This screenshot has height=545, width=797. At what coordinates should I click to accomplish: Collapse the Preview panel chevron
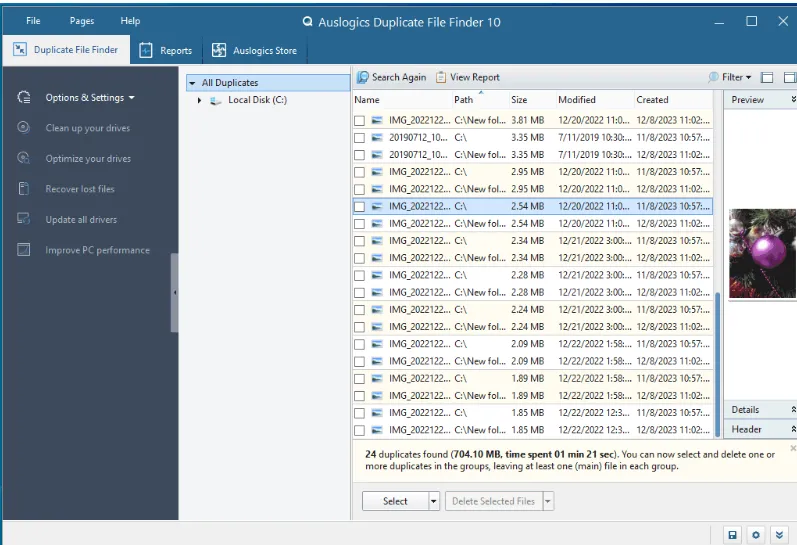[793, 99]
